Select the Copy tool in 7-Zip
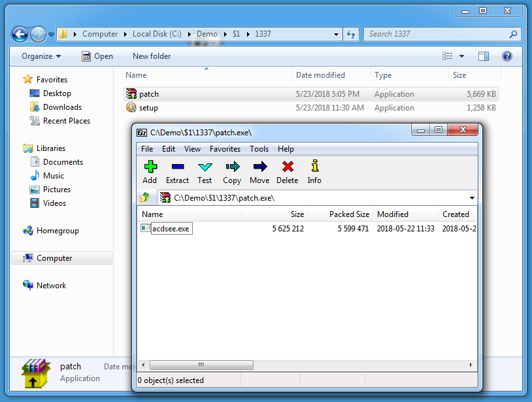The image size is (532, 402). coord(232,173)
